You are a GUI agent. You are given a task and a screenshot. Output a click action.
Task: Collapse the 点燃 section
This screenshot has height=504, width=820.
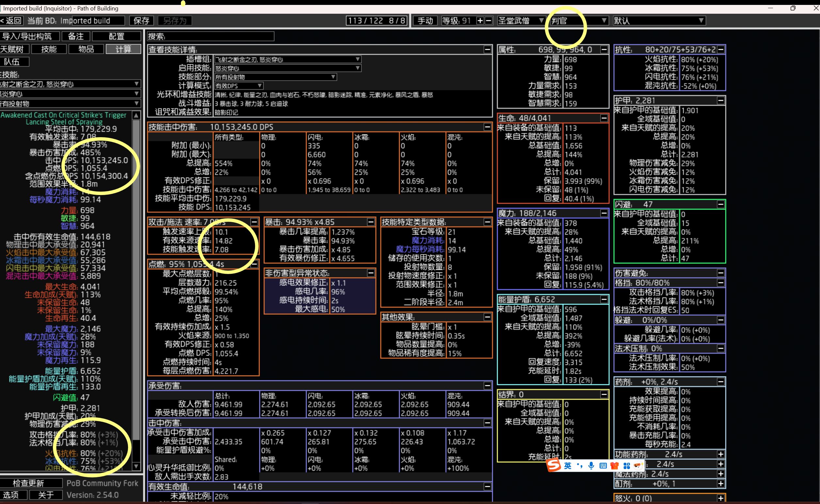click(x=254, y=264)
